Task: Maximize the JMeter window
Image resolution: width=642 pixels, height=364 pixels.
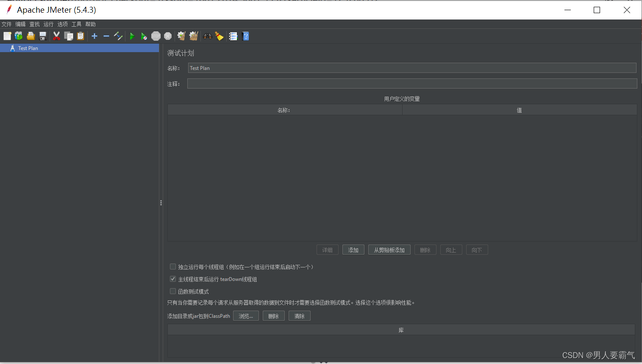Action: (597, 10)
